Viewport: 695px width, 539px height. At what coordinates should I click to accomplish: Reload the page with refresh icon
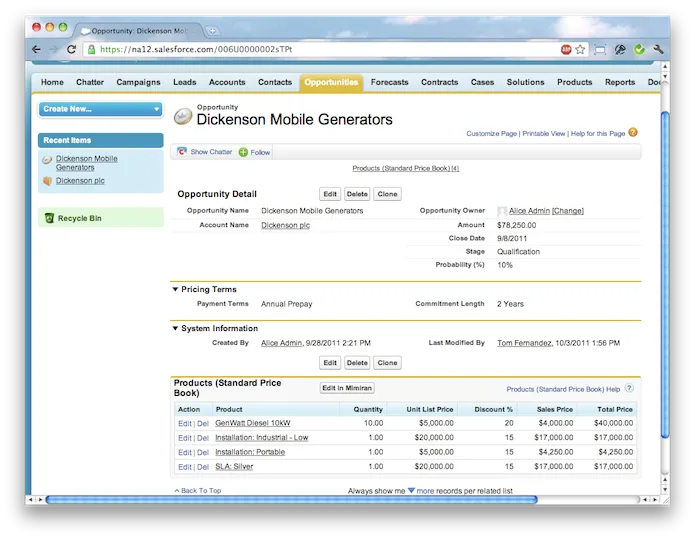click(x=71, y=49)
